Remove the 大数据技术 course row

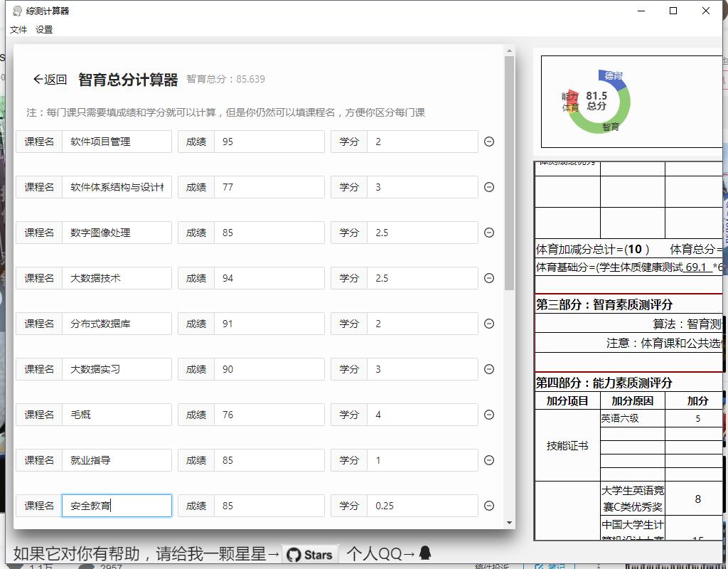click(489, 278)
